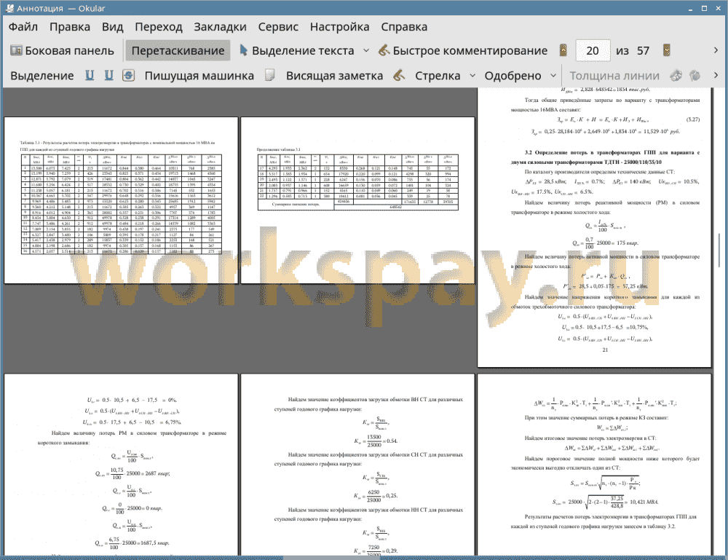Click the Толщина линии line width option
728x560 pixels.
[614, 76]
